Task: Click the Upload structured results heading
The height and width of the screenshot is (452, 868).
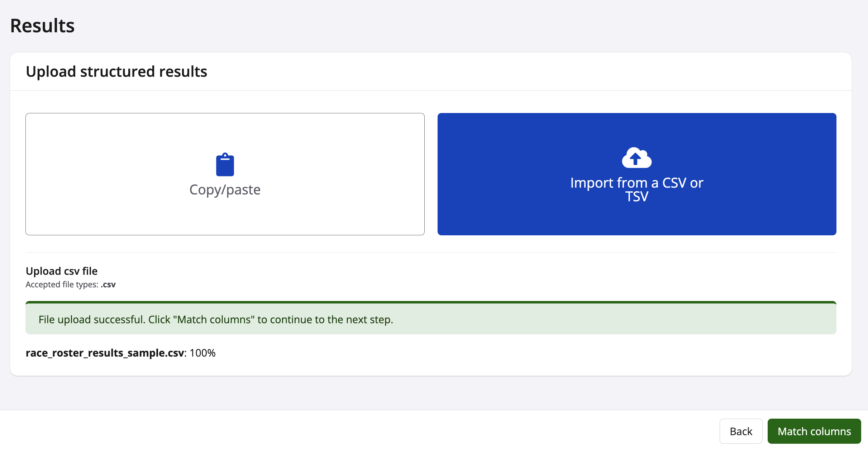Action: pos(116,72)
